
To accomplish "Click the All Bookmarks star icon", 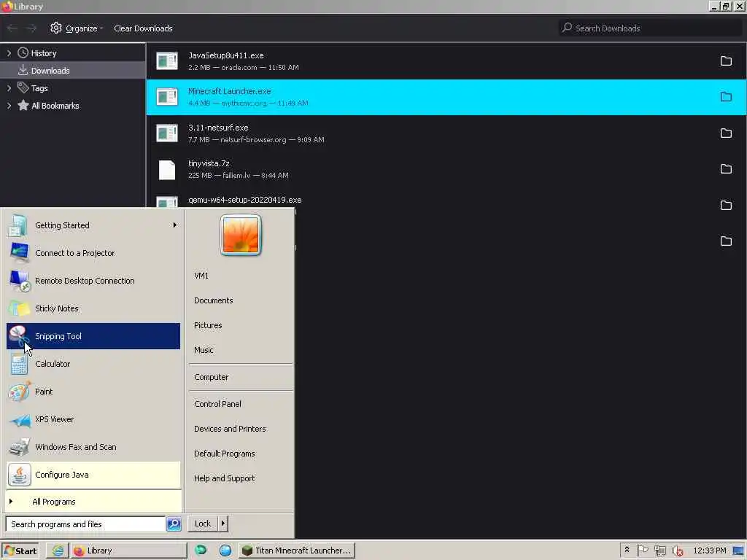I will coord(23,105).
